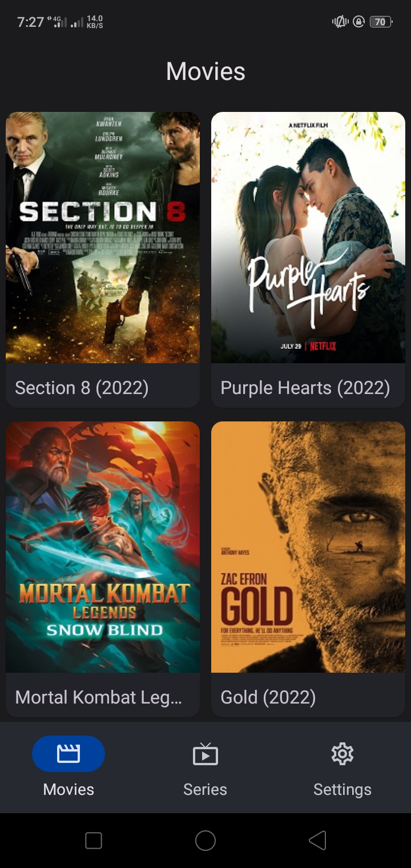
Task: Open Mortal Kombat Legends Snow Blind poster
Action: [x=103, y=547]
